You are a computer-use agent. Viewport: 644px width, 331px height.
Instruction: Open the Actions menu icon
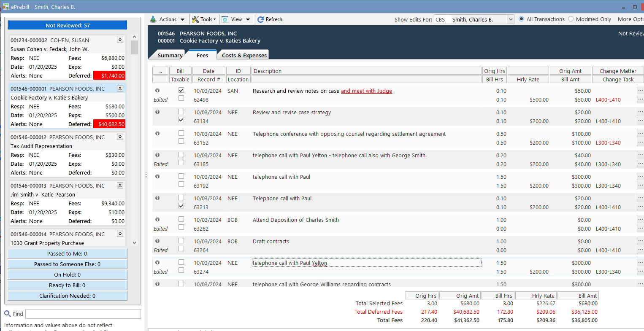[x=154, y=19]
